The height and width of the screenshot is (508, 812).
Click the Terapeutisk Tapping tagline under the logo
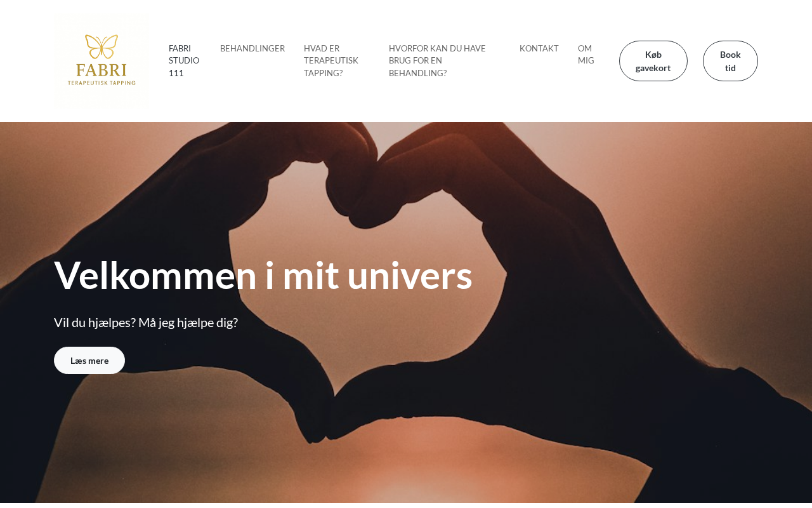[101, 83]
